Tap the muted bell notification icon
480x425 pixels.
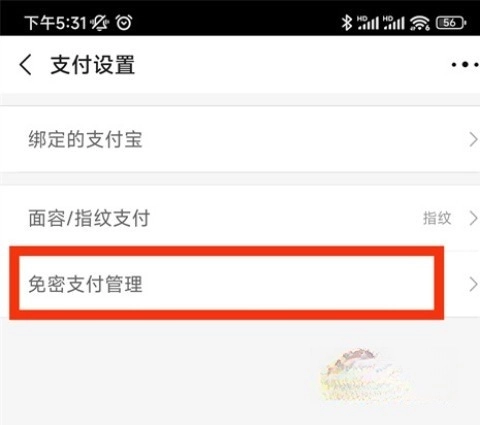pyautogui.click(x=100, y=23)
